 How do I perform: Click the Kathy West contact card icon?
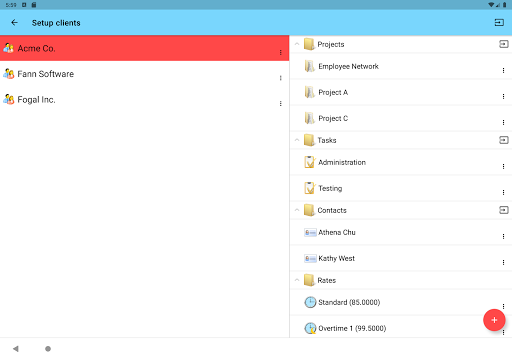pos(310,258)
